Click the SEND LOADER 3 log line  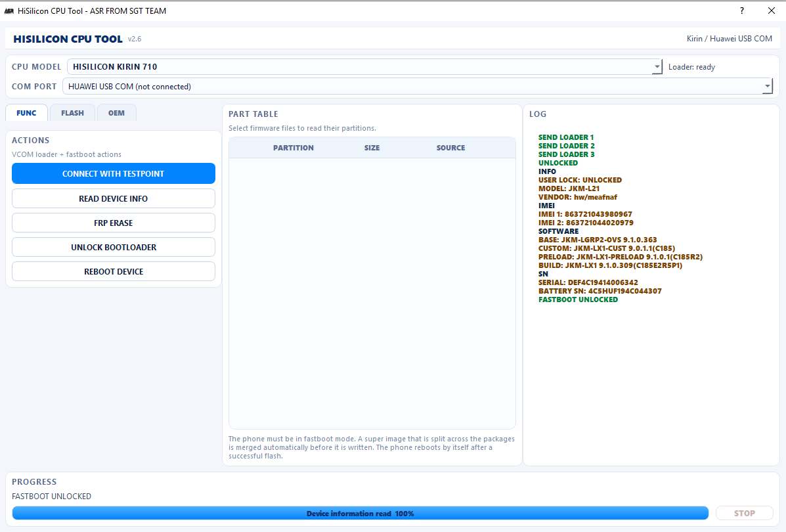pyautogui.click(x=567, y=154)
